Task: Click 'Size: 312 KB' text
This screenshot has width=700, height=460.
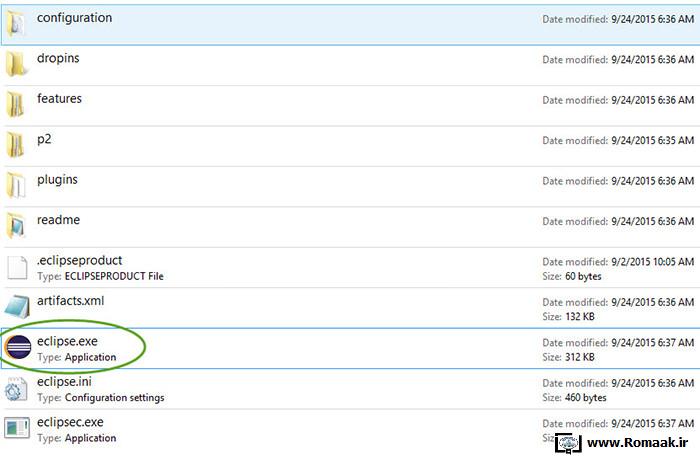Action: click(568, 357)
